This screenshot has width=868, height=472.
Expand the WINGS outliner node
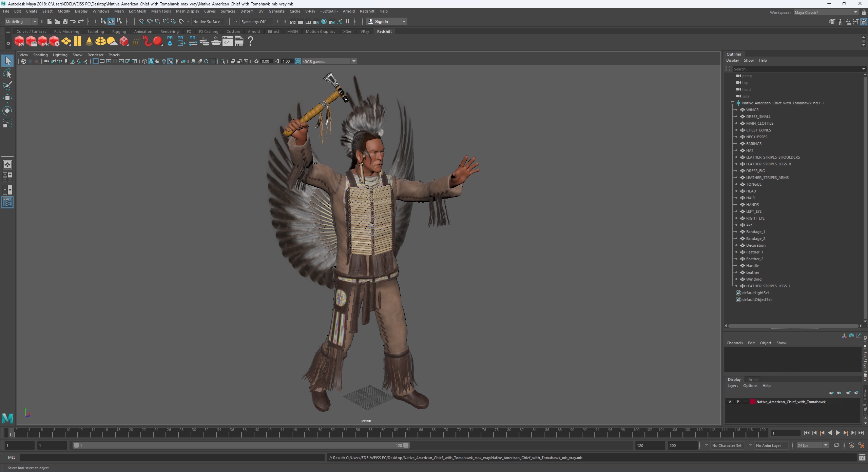pos(736,110)
